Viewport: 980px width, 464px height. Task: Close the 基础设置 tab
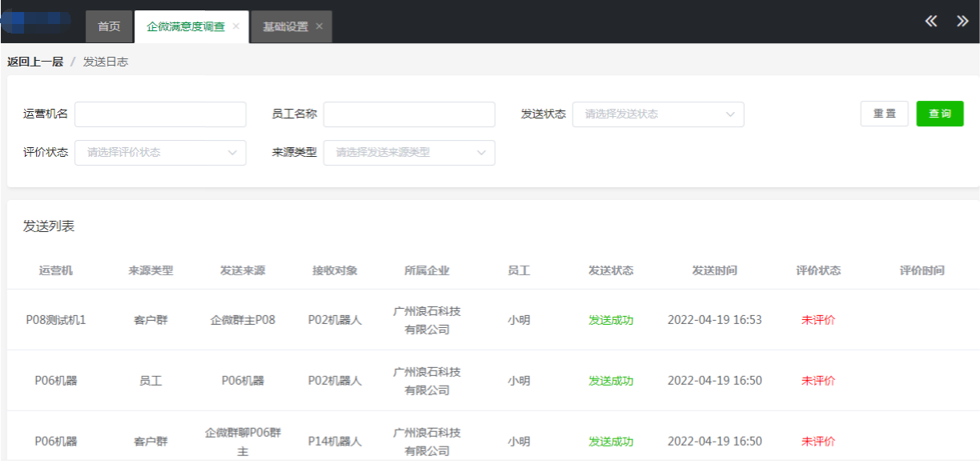coord(319,26)
